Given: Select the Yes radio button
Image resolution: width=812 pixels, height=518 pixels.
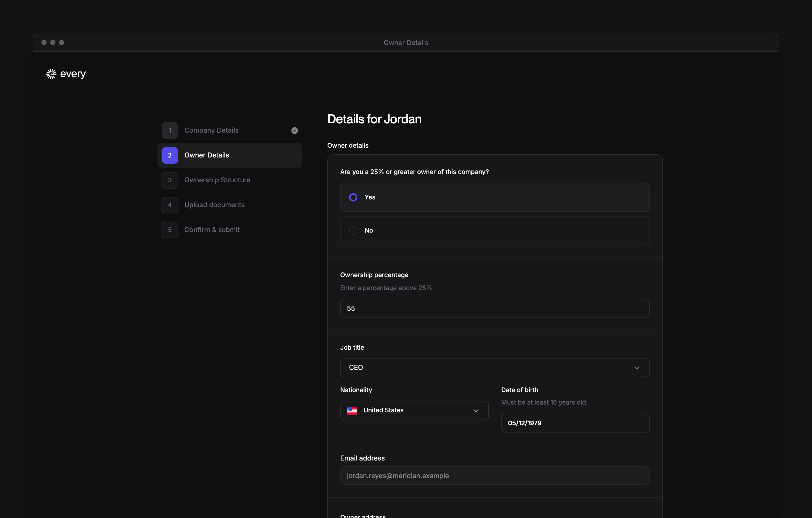Looking at the screenshot, I should (353, 197).
